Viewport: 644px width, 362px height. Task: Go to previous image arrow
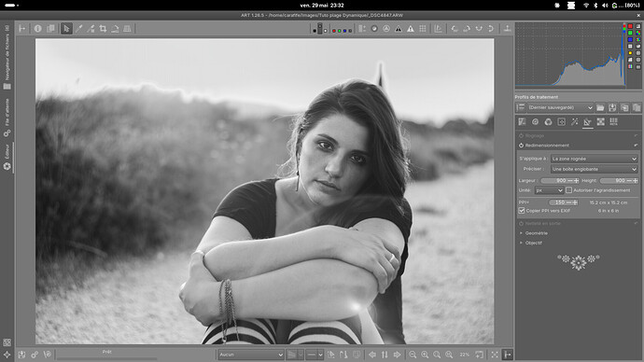point(372,355)
